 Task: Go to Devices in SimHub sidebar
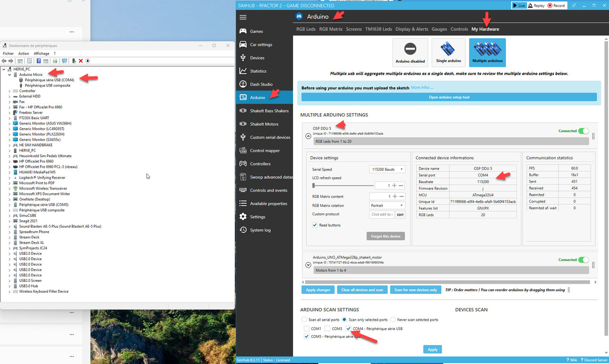pyautogui.click(x=265, y=58)
